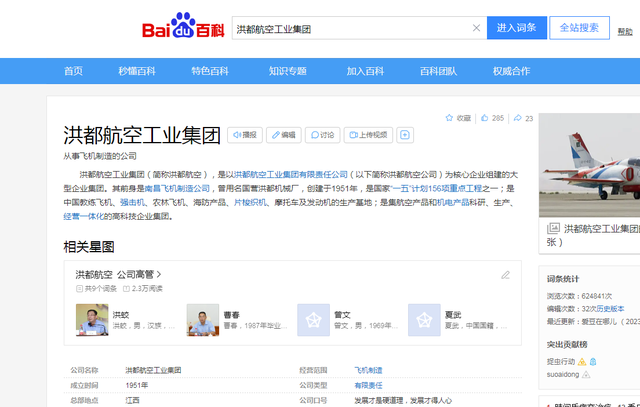Viewport: 640px width, 407px height.
Task: Open the 权威合作 nav tab
Action: (511, 71)
